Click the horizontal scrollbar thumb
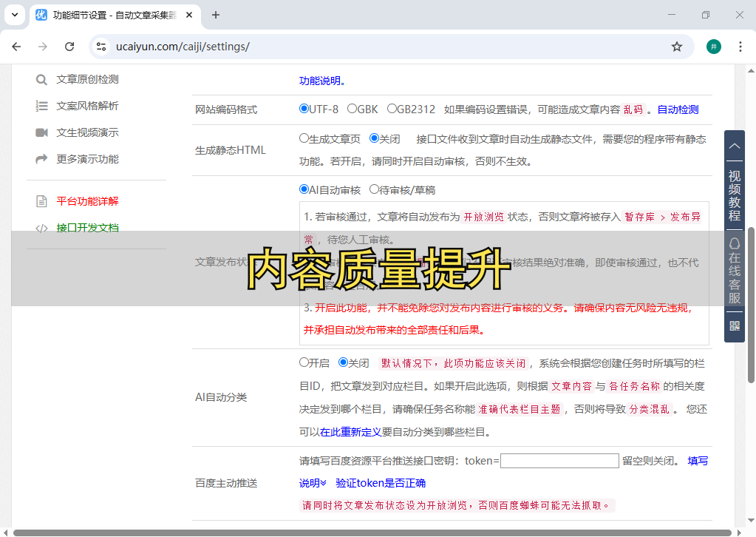This screenshot has width=756, height=537. click(372, 533)
